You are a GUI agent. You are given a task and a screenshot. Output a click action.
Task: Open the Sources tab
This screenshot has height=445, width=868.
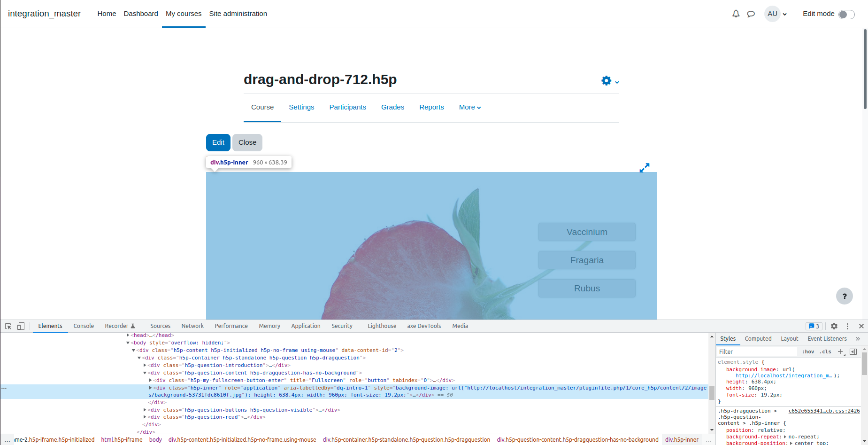pos(161,326)
